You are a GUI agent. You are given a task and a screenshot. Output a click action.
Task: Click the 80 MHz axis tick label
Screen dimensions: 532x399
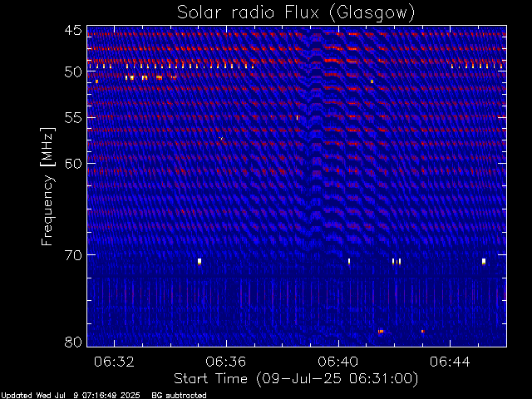pyautogui.click(x=73, y=342)
